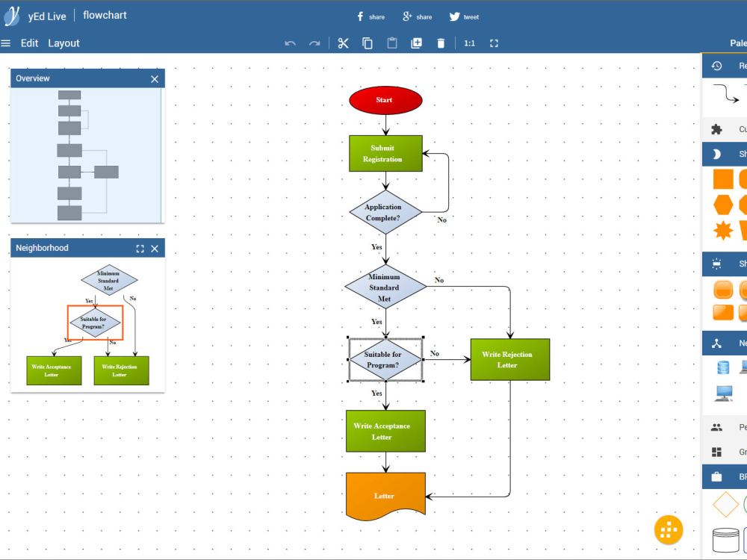
Task: Open the Layout menu
Action: click(63, 43)
